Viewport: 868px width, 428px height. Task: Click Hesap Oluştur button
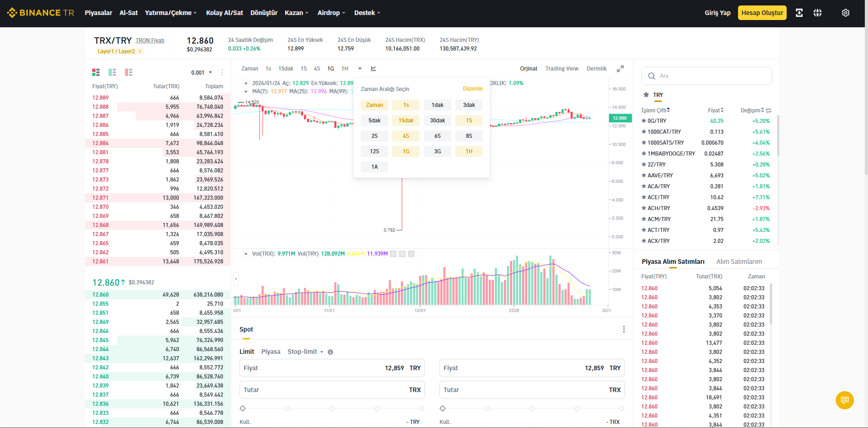click(x=762, y=13)
